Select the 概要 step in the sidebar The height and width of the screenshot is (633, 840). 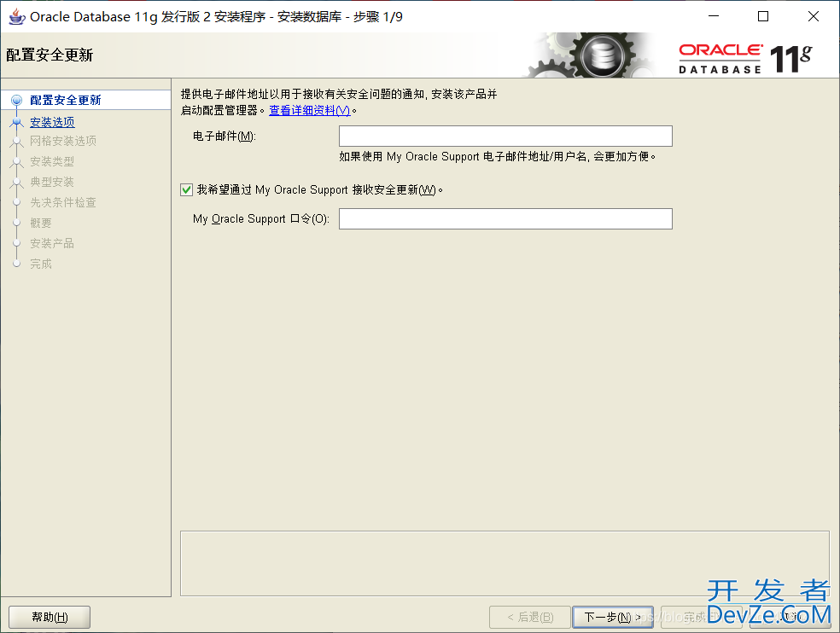pos(41,223)
